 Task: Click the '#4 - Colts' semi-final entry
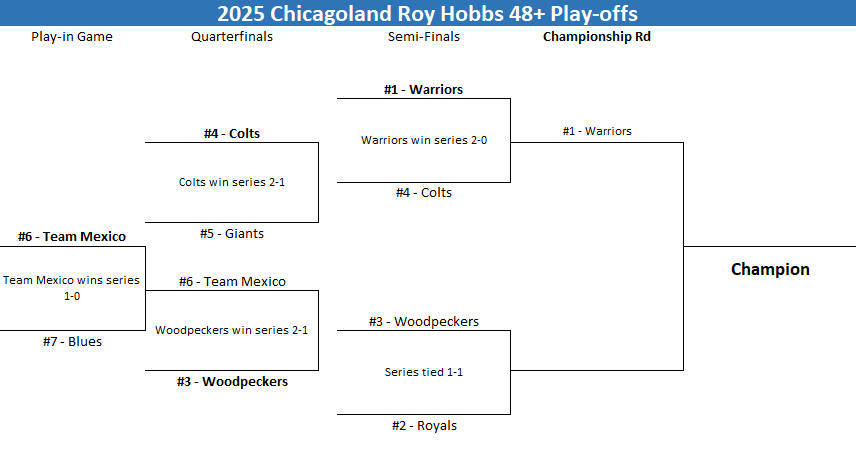[x=424, y=192]
